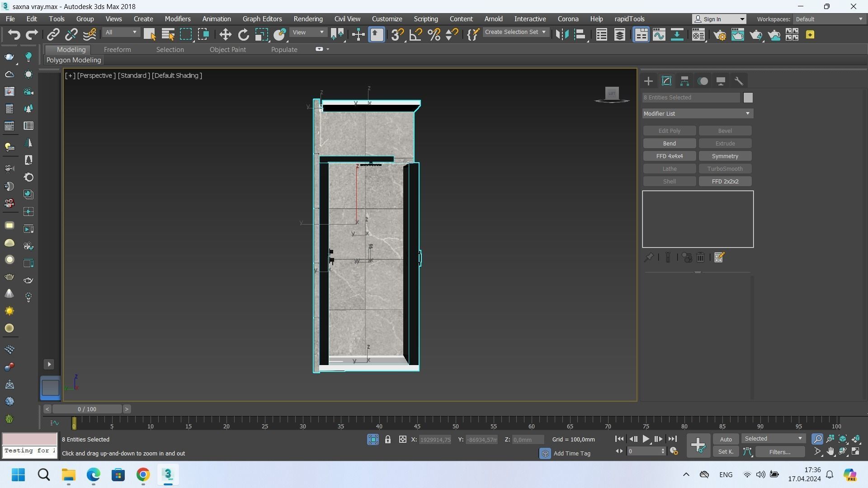The height and width of the screenshot is (488, 868).
Task: Open the Hierarchy panel tab icon
Action: coord(684,81)
